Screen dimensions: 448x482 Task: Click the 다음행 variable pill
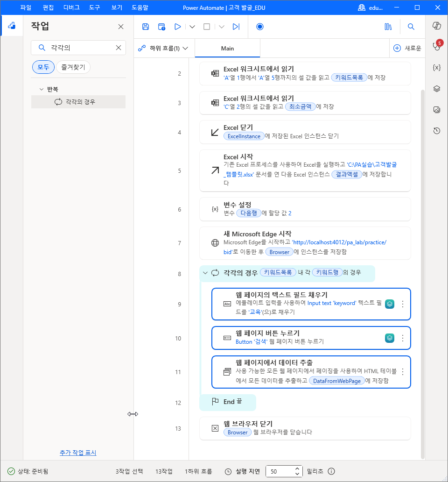coord(249,213)
